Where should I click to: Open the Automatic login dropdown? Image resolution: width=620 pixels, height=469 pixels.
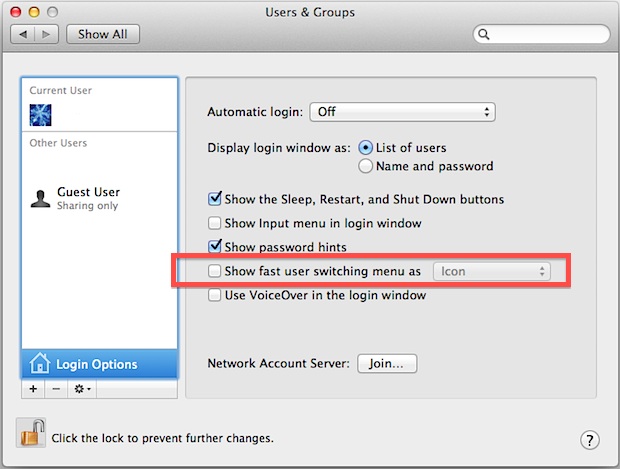point(403,112)
